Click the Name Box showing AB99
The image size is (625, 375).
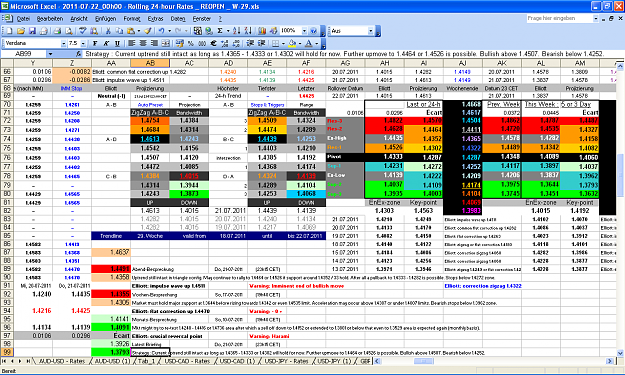click(x=24, y=54)
